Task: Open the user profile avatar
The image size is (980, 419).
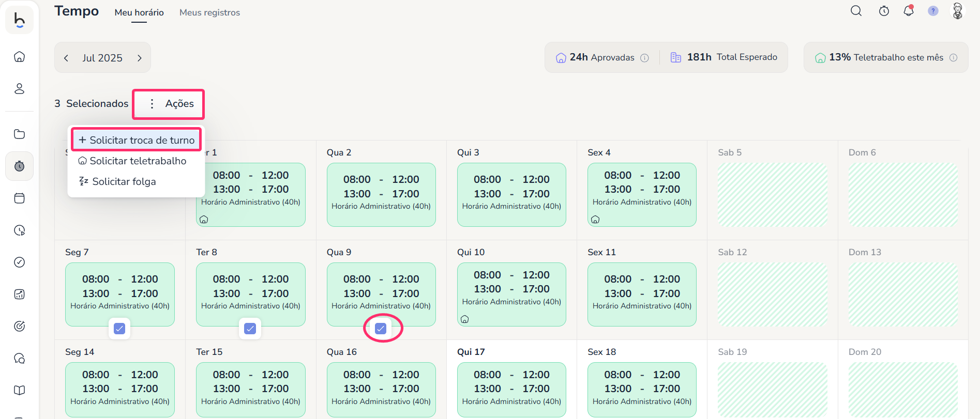Action: point(958,11)
